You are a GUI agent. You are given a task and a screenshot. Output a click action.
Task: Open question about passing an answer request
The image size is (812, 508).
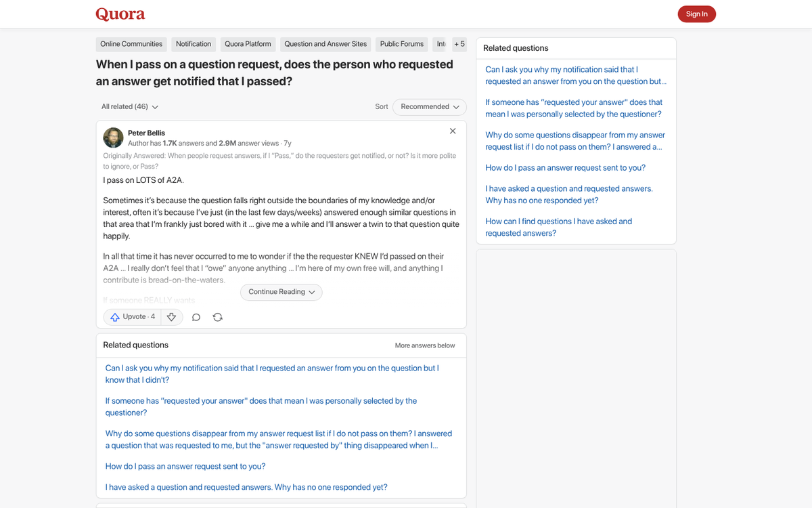(x=185, y=466)
